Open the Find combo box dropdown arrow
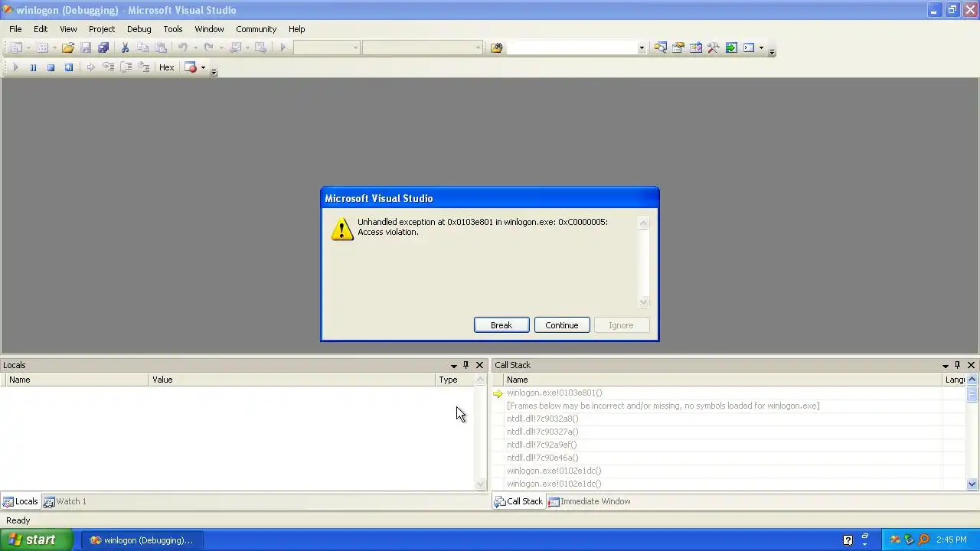 pos(642,47)
